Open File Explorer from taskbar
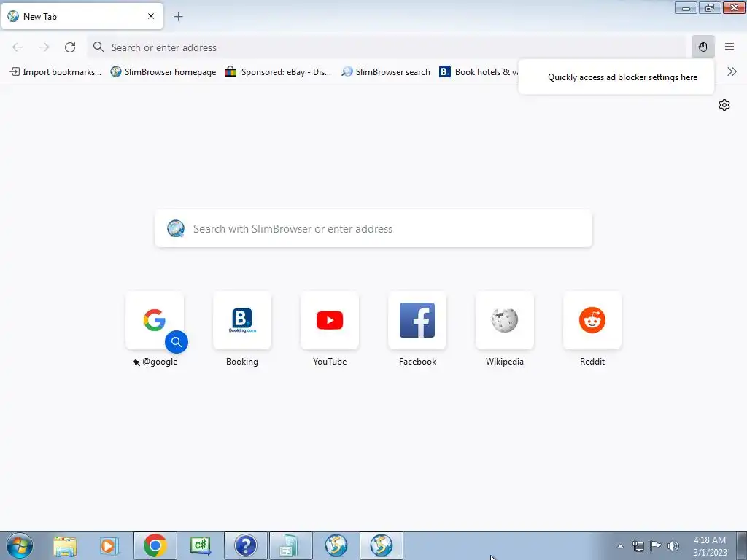The image size is (747, 560). (x=65, y=545)
